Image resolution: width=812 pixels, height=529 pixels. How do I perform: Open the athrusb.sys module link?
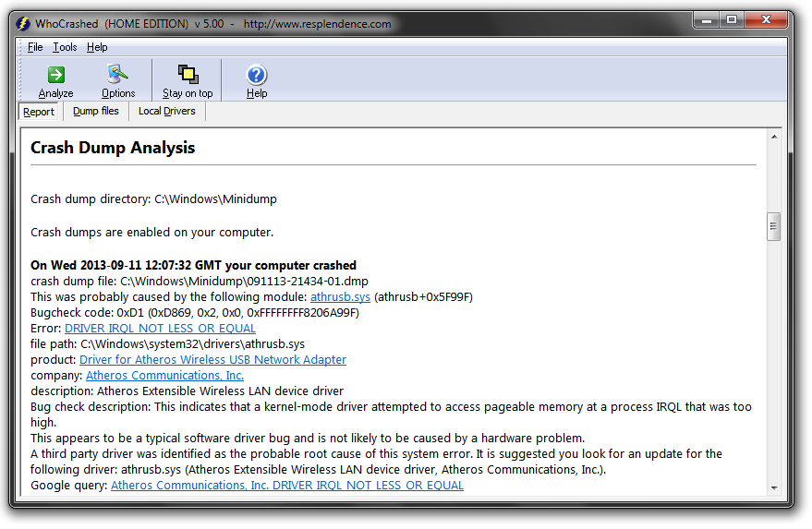[x=340, y=297]
